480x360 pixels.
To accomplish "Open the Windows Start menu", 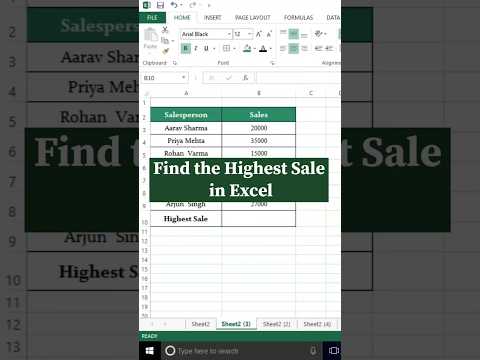I will [150, 351].
